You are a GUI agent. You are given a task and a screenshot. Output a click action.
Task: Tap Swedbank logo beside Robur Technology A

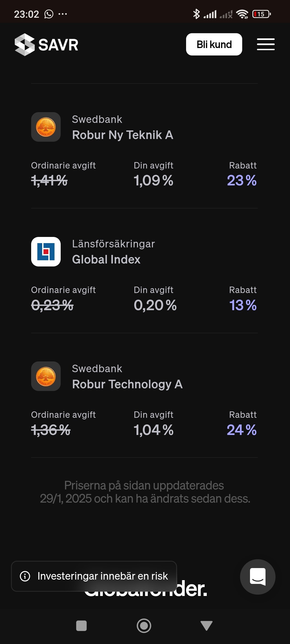coord(46,376)
